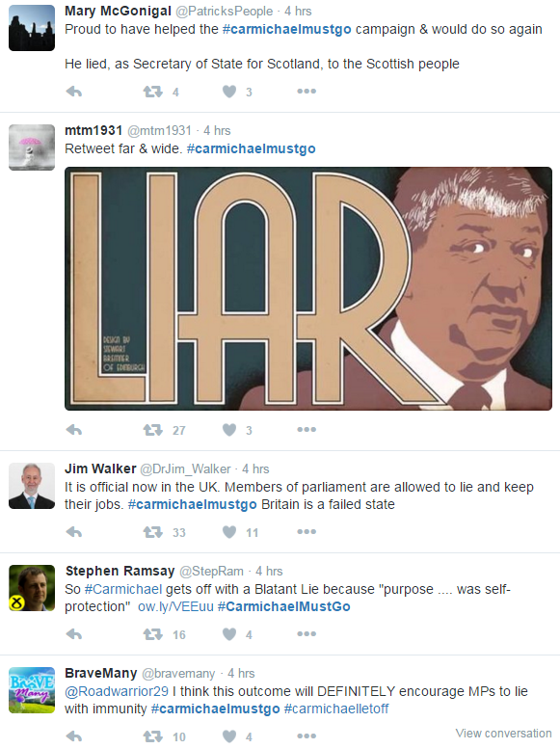Click View conversation link
The width and height of the screenshot is (560, 749).
point(503,734)
